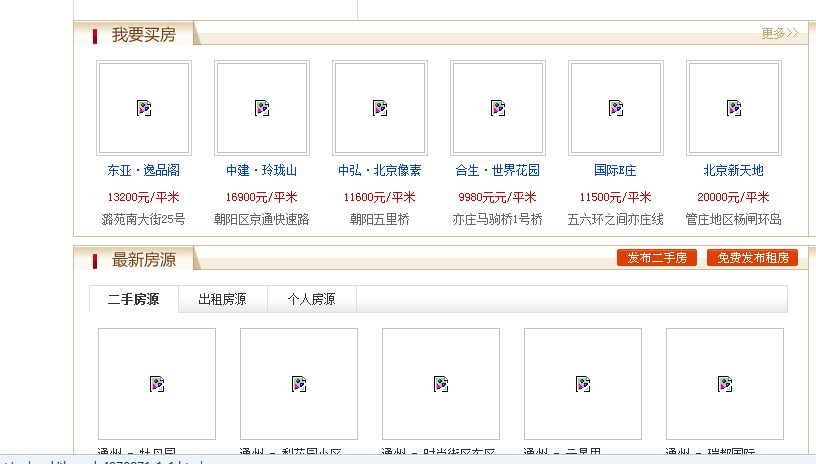
Task: Click price text 11500元/平米
Action: click(x=616, y=197)
